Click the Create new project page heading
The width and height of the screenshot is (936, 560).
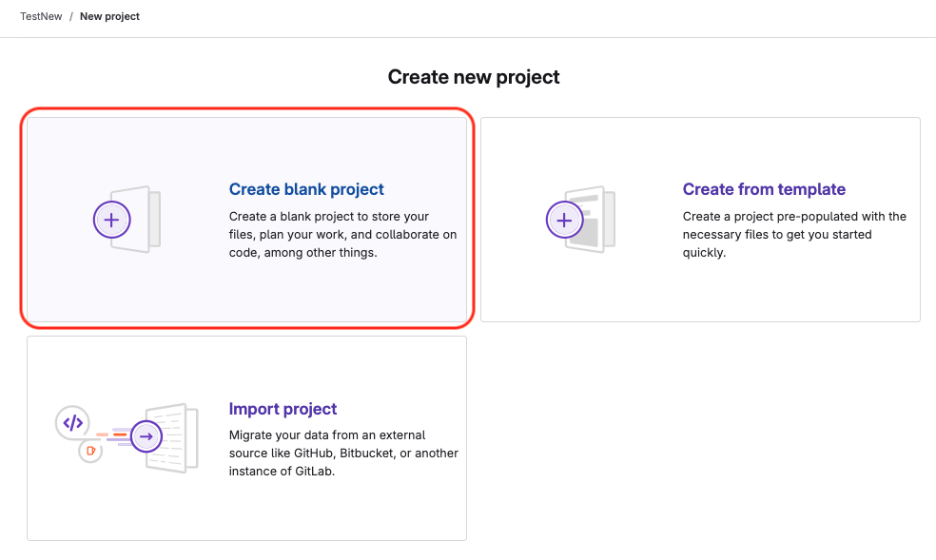474,77
